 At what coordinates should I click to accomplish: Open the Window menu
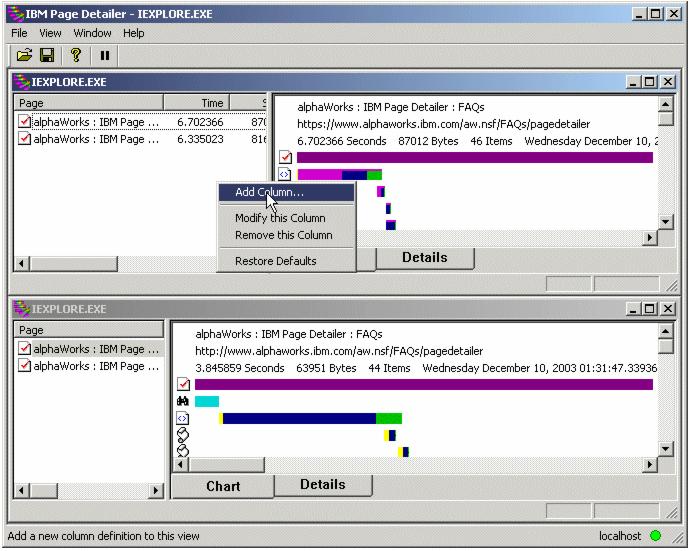(x=92, y=33)
